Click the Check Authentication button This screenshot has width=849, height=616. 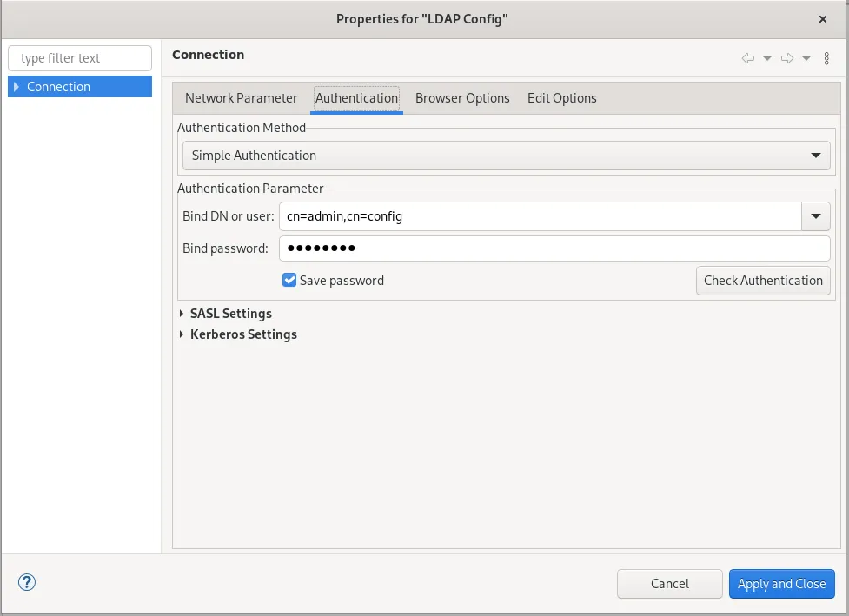762,281
